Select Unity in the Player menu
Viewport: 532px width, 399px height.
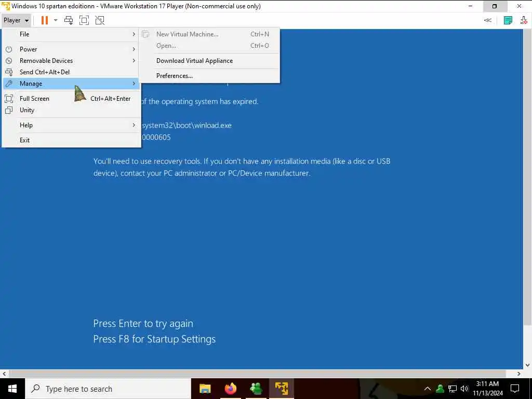point(71,110)
